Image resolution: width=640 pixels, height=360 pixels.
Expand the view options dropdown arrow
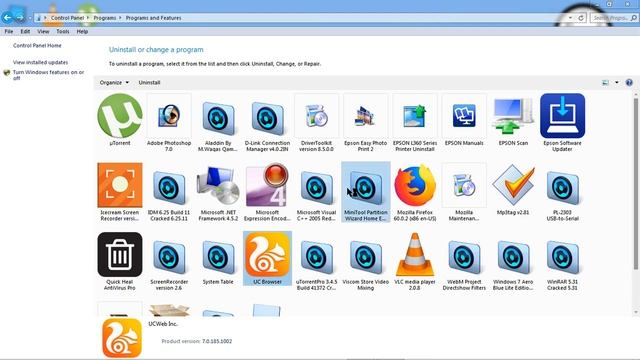click(x=617, y=82)
